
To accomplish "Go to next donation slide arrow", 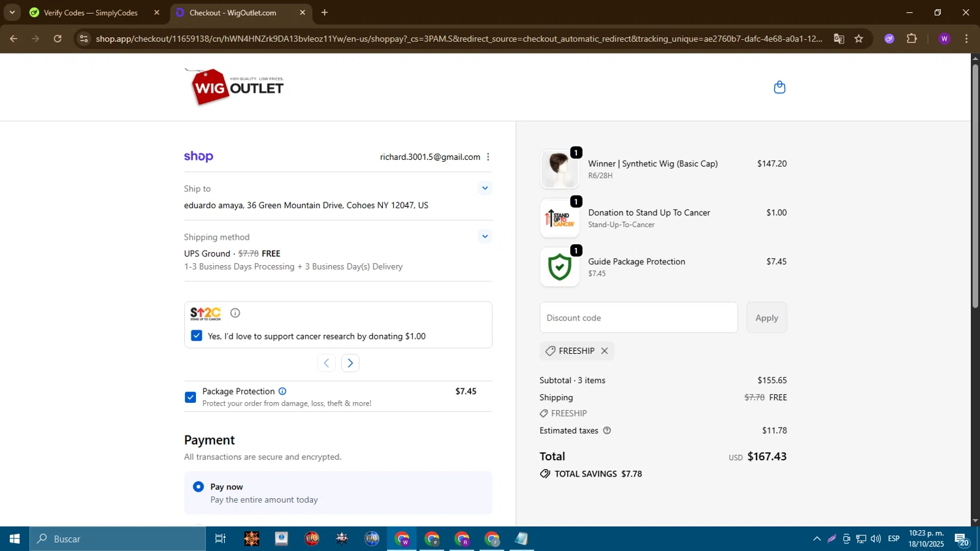I will [x=350, y=363].
